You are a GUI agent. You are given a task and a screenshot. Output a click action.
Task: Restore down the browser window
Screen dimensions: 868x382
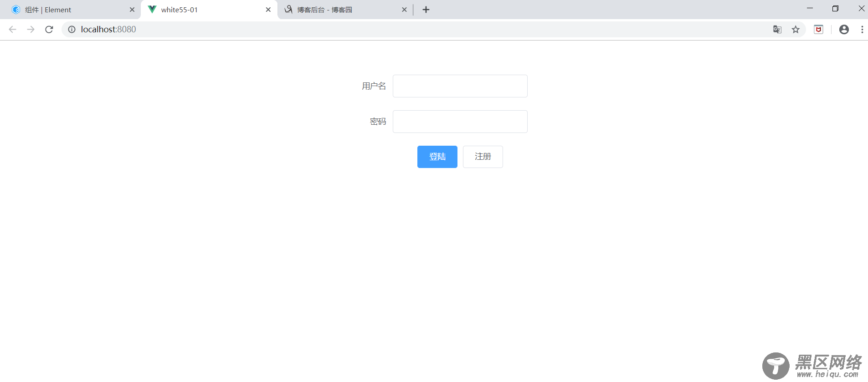(835, 8)
